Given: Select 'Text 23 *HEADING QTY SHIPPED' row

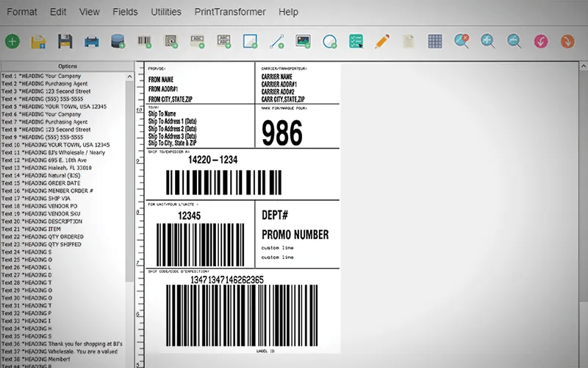Looking at the screenshot, I should pyautogui.click(x=63, y=244).
